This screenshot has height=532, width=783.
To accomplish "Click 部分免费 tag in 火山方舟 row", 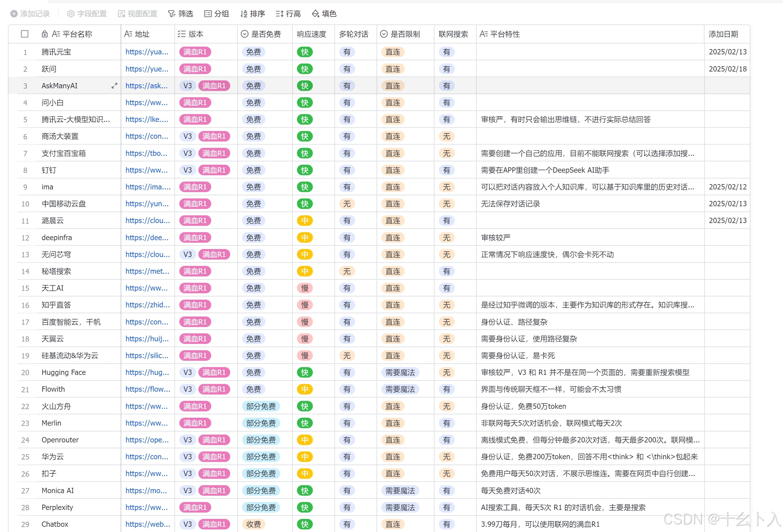I will [261, 406].
